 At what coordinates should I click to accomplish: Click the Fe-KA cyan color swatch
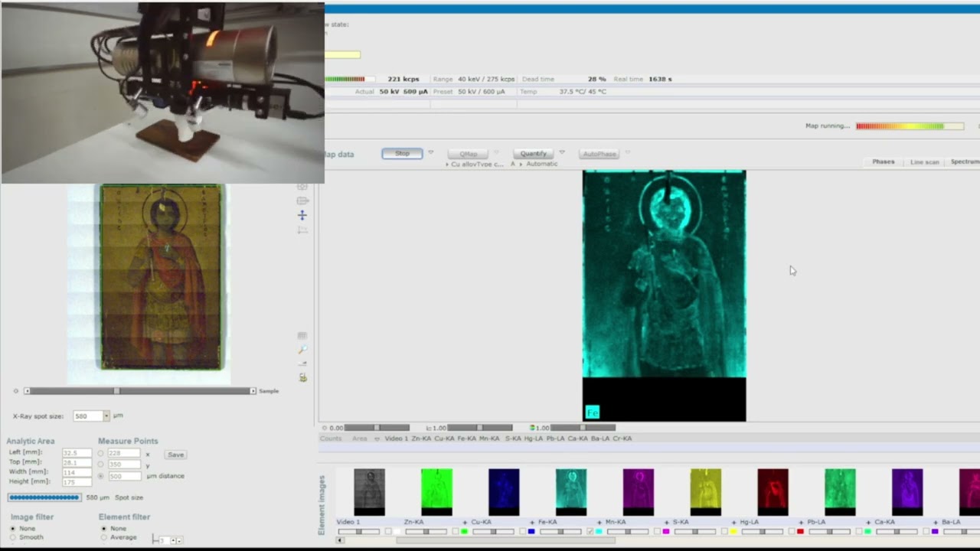tap(599, 531)
